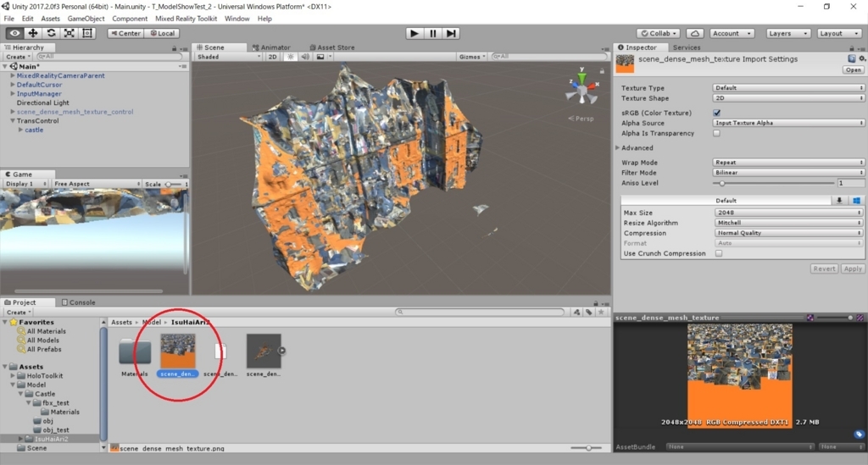868x465 pixels.
Task: Toggle scene audio speaker icon
Action: 305,57
